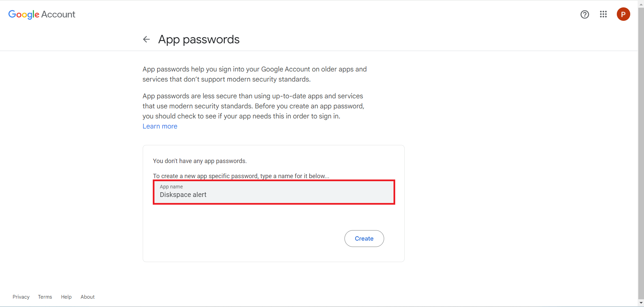The image size is (644, 307).
Task: Click the App passwords page heading
Action: pos(199,40)
